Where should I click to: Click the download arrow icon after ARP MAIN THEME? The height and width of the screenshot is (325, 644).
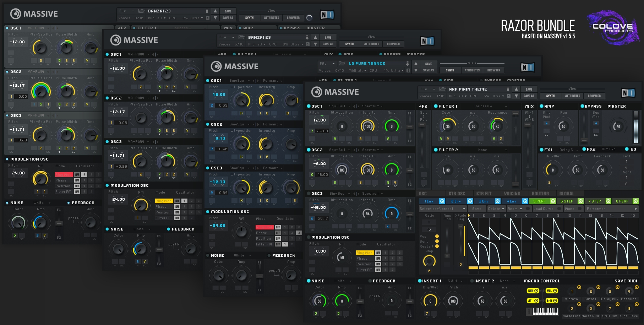pos(508,89)
